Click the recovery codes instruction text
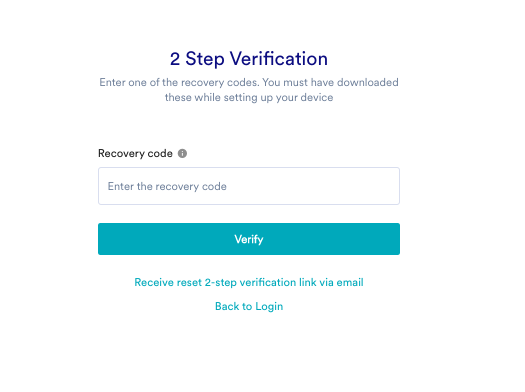 pos(249,90)
